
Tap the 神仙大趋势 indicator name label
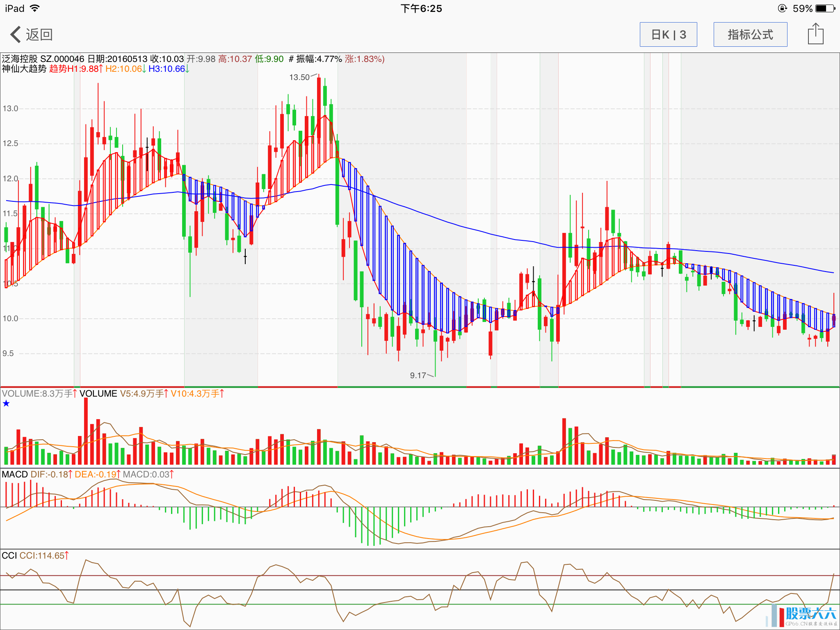(24, 69)
